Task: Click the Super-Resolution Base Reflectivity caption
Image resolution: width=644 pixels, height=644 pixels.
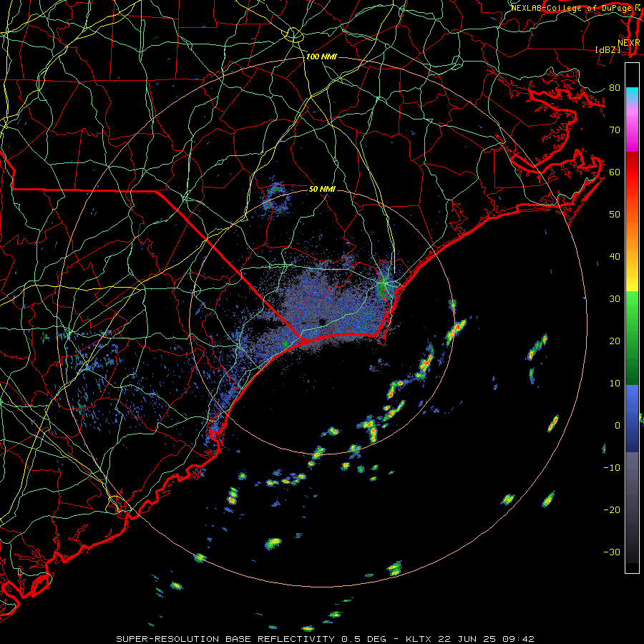Action: click(x=326, y=639)
